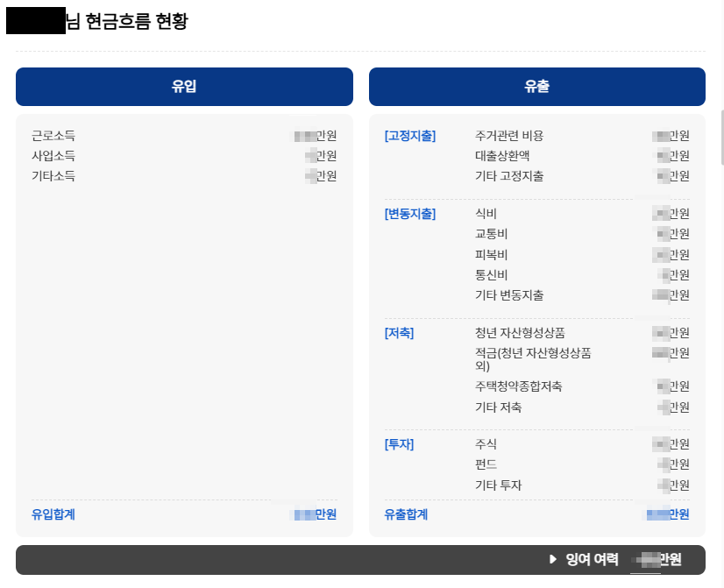
Task: Select the 주식 investment row
Action: pyautogui.click(x=582, y=444)
